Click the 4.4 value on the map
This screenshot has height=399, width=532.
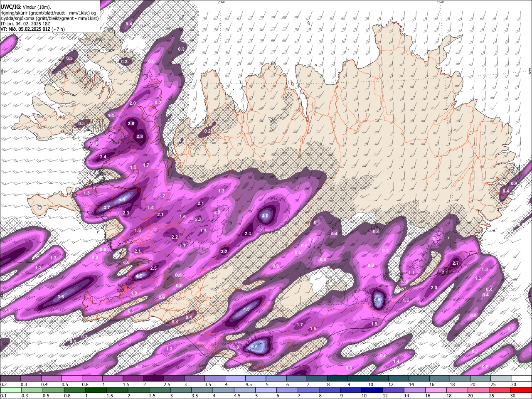pyautogui.click(x=122, y=199)
